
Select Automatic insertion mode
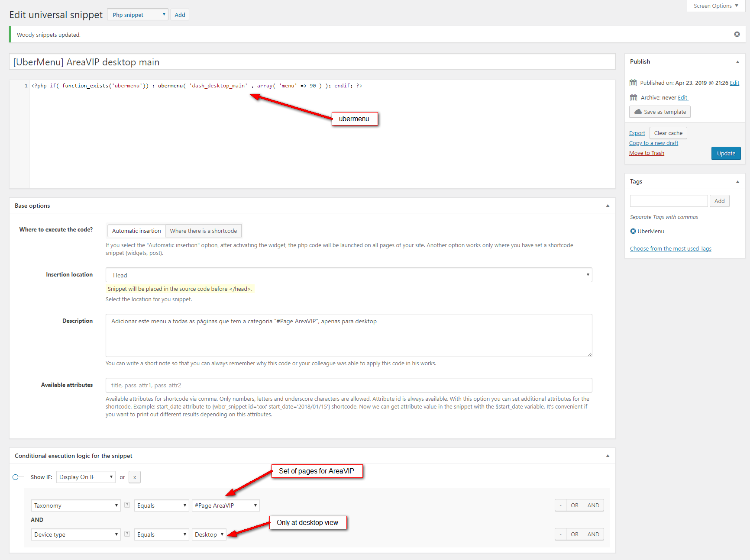(x=136, y=231)
